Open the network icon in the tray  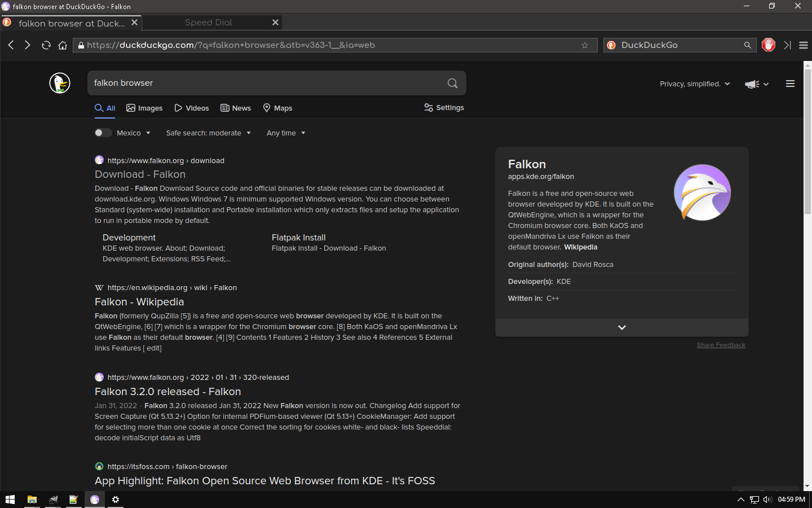(754, 500)
